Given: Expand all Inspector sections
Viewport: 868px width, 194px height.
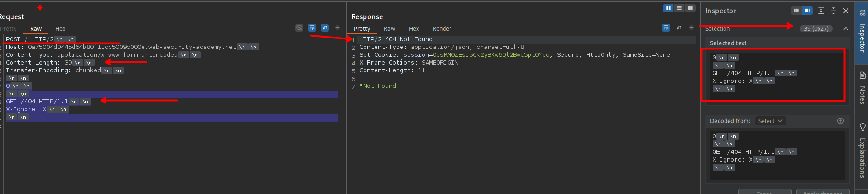Looking at the screenshot, I should [x=821, y=11].
